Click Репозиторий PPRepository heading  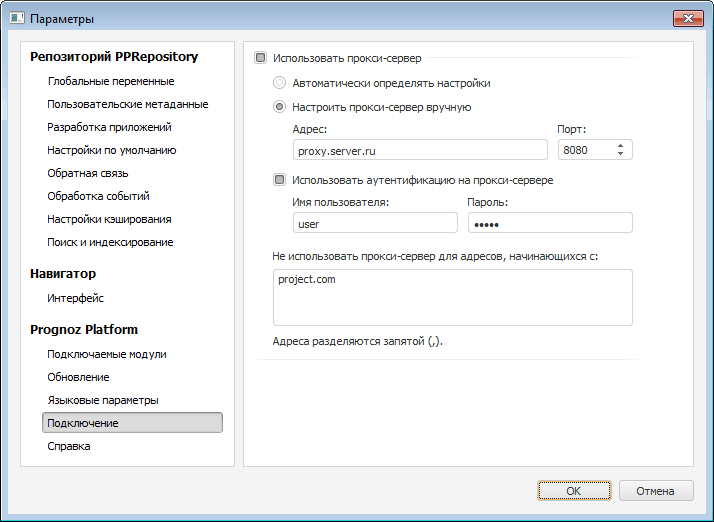tap(114, 56)
